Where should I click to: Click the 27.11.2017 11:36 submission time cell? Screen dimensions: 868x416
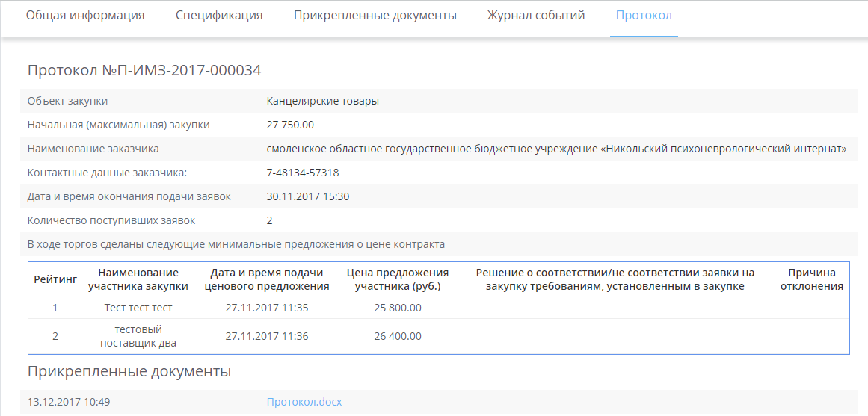[x=267, y=336]
